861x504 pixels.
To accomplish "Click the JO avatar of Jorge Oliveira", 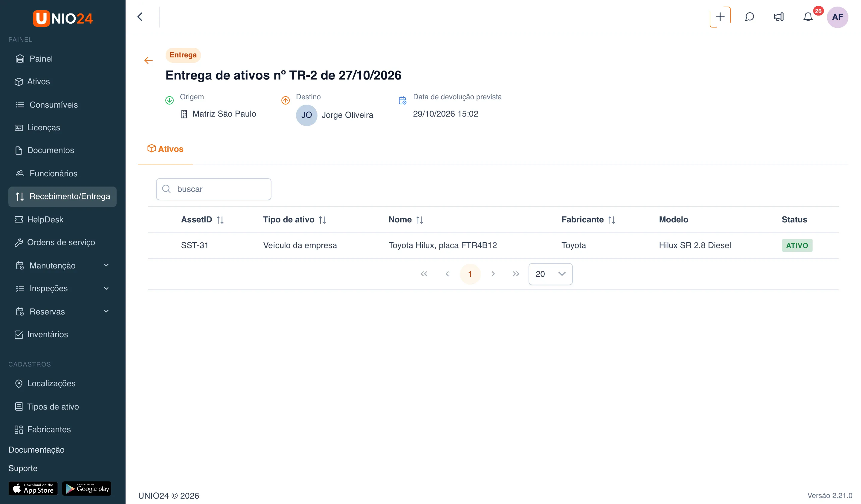I will [306, 115].
